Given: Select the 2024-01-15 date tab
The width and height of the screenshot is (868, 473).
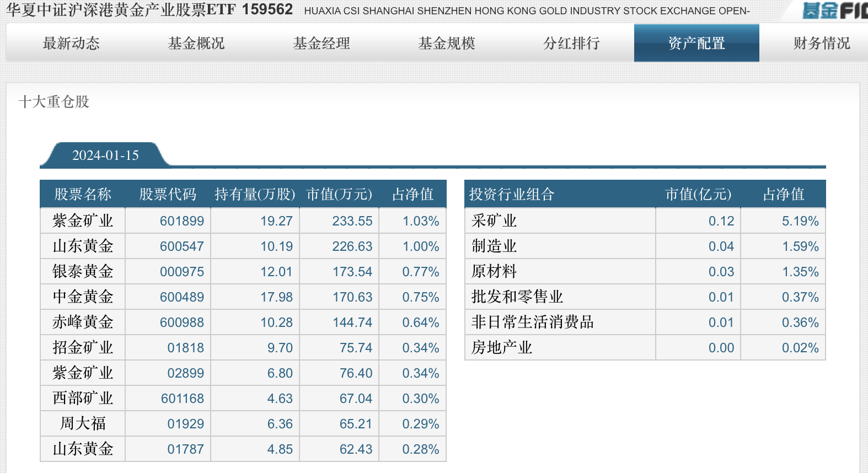Looking at the screenshot, I should coord(105,155).
